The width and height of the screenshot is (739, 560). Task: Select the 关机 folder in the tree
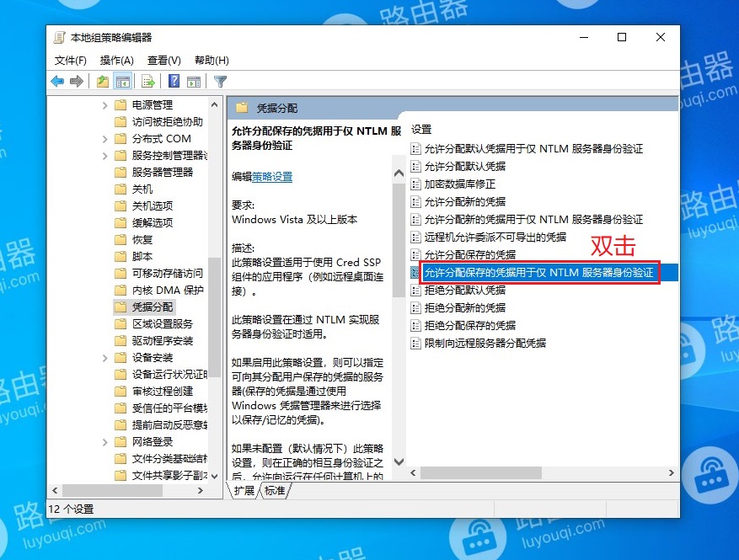coord(142,189)
